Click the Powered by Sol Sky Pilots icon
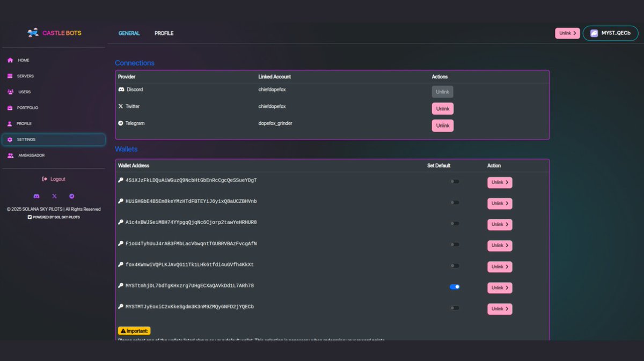Screen dimensions: 644x361 click(x=30, y=217)
